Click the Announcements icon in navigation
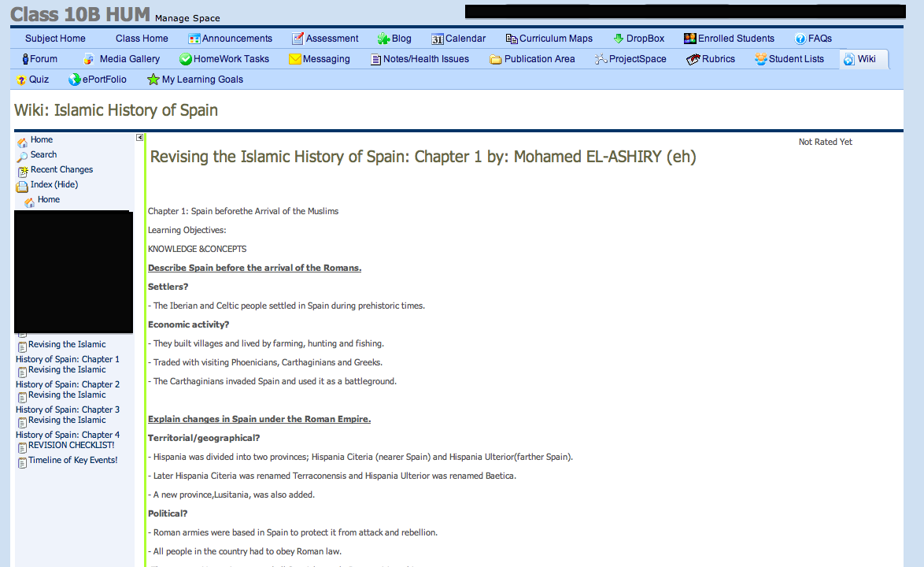Viewport: 924px width, 567px height. coord(194,39)
